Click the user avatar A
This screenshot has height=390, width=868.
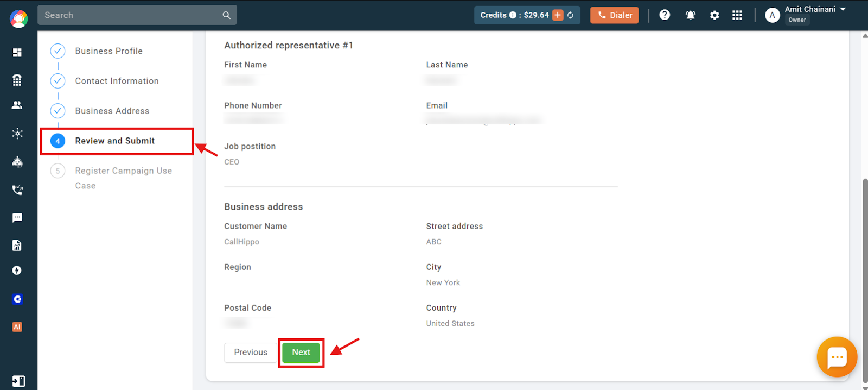click(773, 15)
